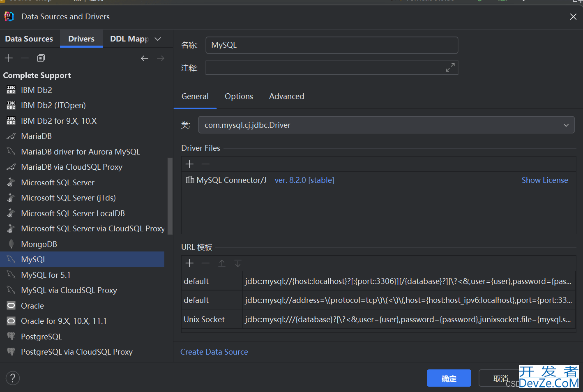Add a driver file with the plus icon

[189, 164]
